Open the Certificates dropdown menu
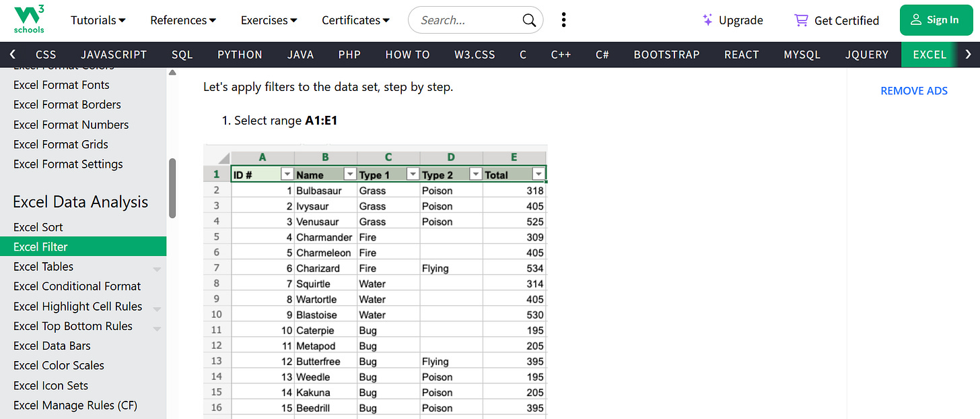 (x=356, y=20)
